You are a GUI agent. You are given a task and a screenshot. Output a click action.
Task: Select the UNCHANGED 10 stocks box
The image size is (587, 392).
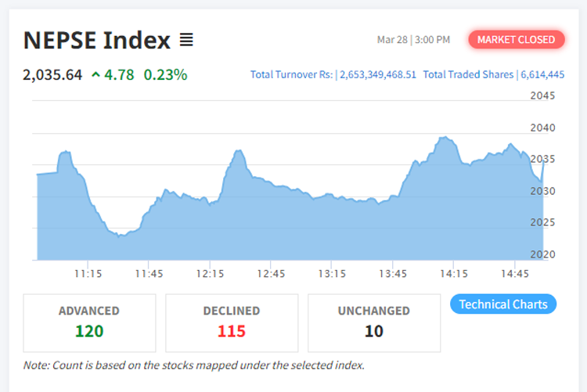373,322
